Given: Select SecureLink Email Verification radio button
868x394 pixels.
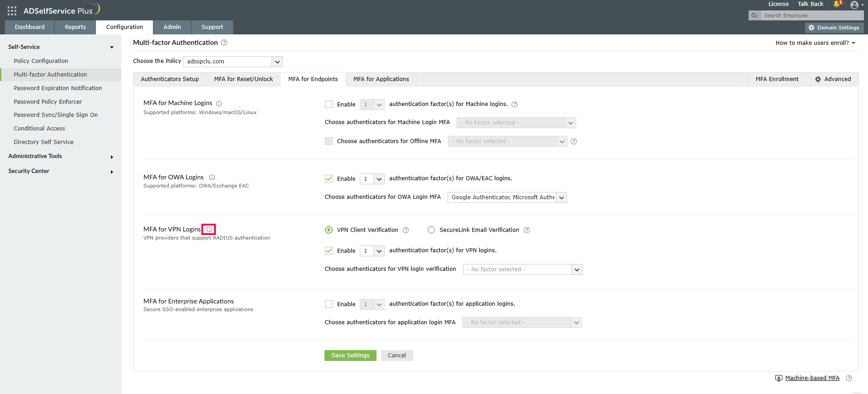Looking at the screenshot, I should [431, 230].
